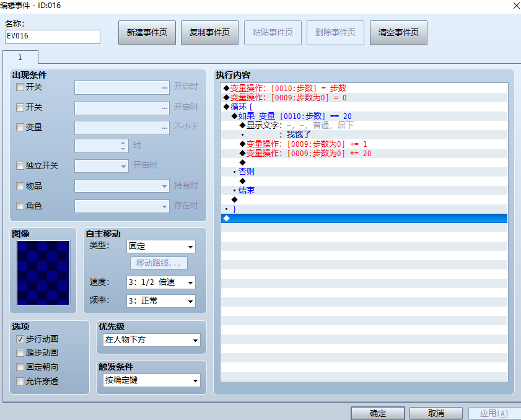Open the 触发条件 dropdown showing 按确定键

coord(152,380)
